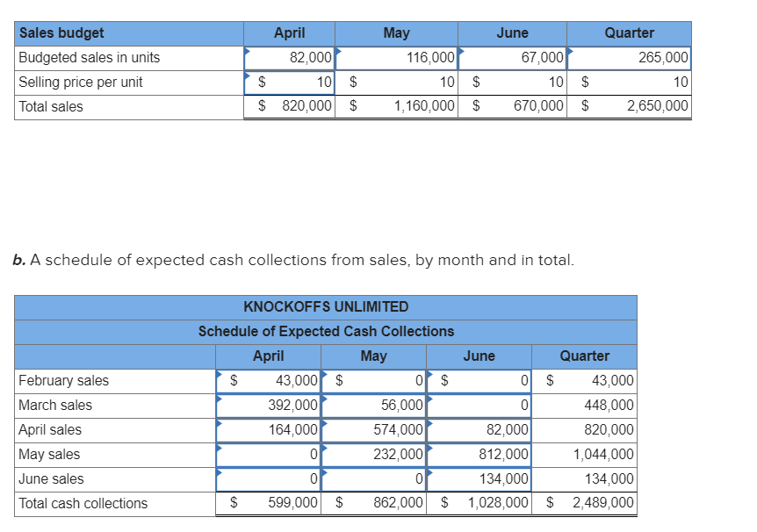Screen dimensions: 757x532
Task: Select April sales May cell 574,000
Action: [374, 430]
